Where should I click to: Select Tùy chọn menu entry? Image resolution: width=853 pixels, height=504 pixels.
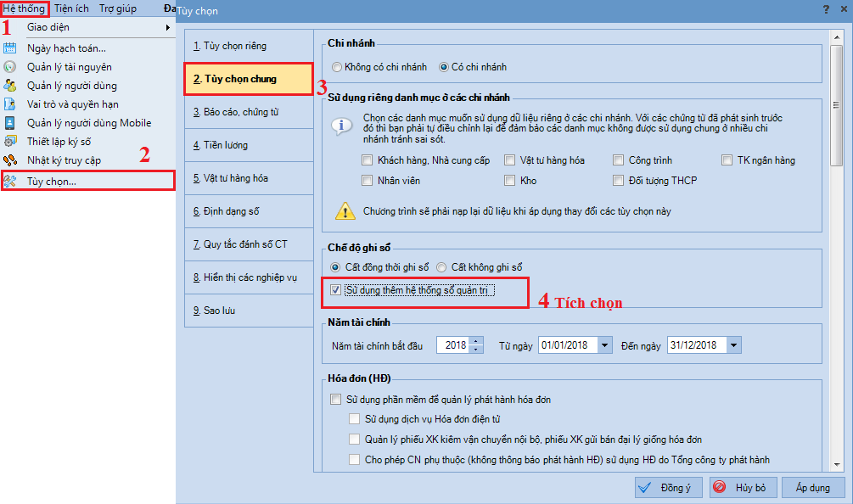coord(88,181)
